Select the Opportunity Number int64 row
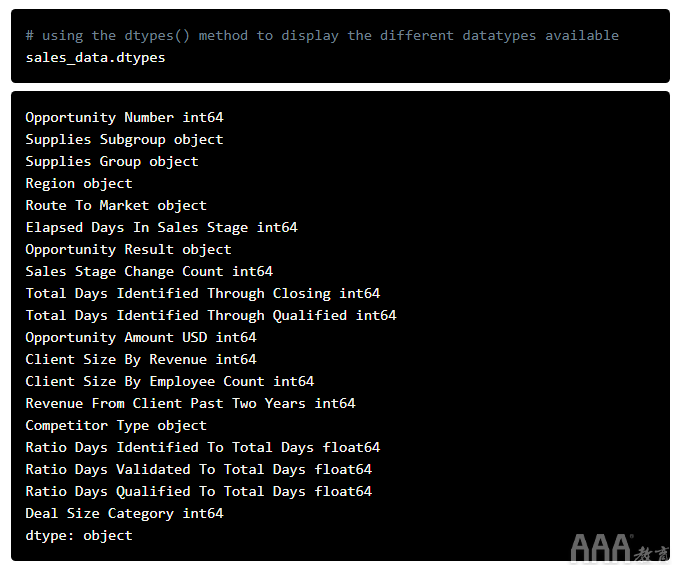The image size is (680, 570). coord(124,118)
